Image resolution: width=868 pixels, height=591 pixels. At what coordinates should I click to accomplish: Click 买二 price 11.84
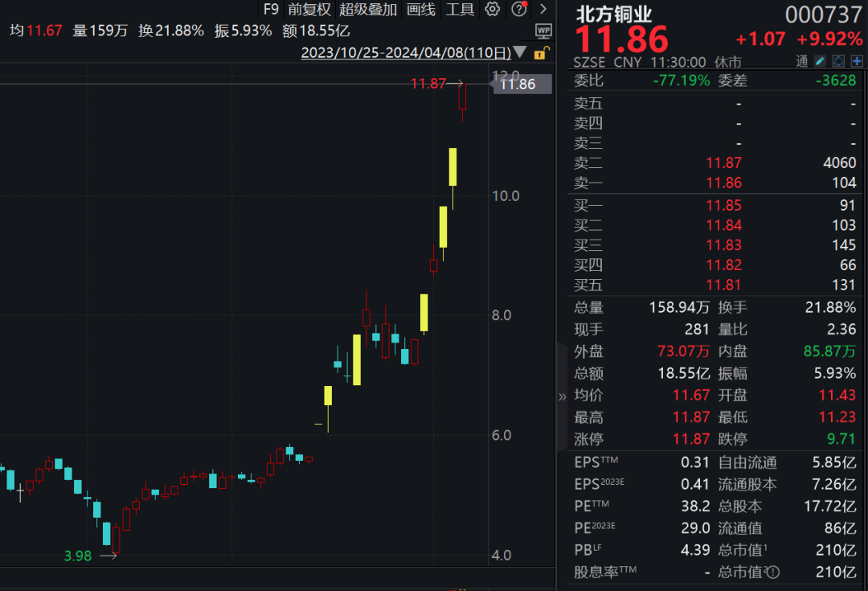point(723,225)
